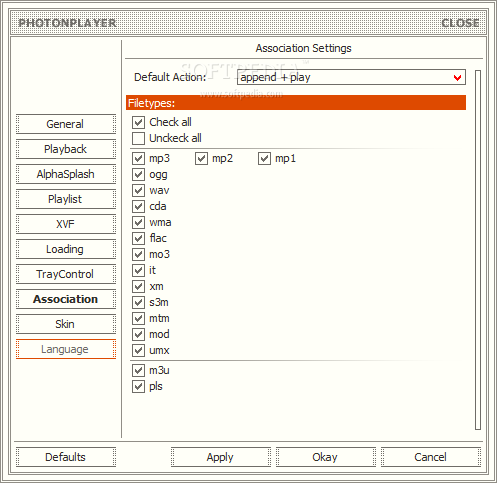The height and width of the screenshot is (483, 497).
Task: Go to Playlist settings
Action: click(66, 199)
